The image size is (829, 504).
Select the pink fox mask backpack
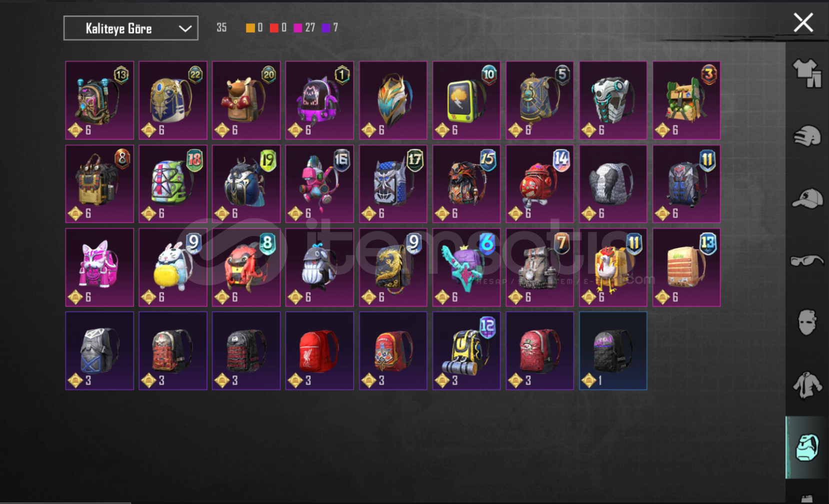pyautogui.click(x=99, y=267)
